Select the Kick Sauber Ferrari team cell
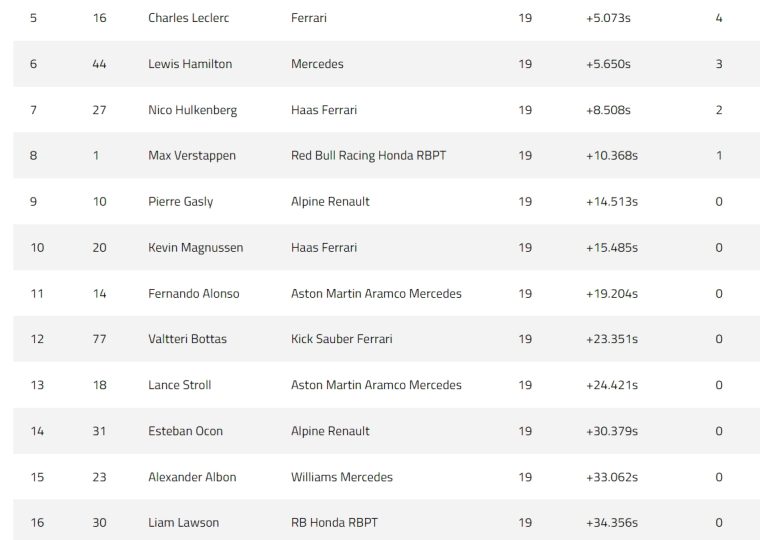 (341, 339)
